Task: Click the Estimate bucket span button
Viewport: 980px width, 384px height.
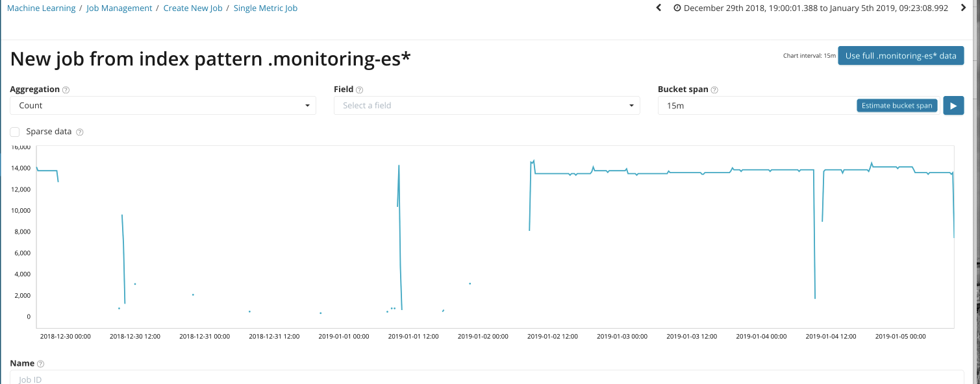Action: click(x=896, y=106)
